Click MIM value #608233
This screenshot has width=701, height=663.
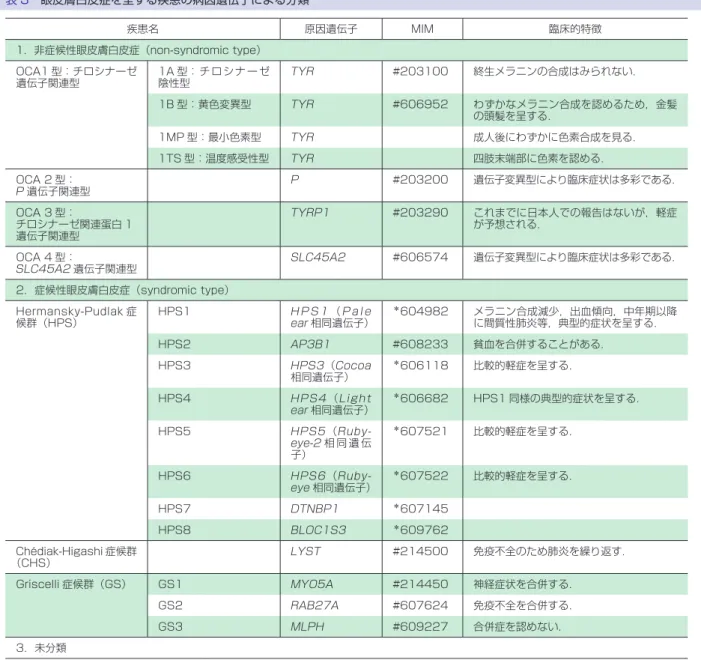420,344
